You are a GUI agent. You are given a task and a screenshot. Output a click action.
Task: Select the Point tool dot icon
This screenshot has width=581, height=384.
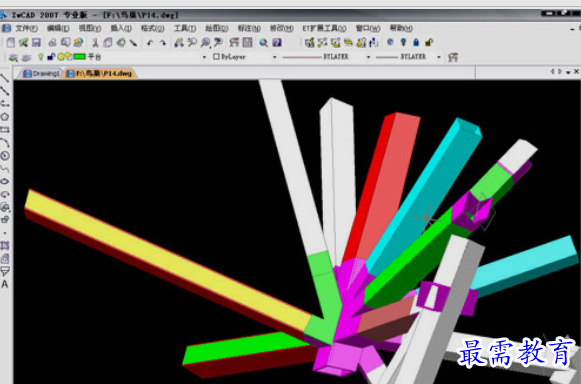(4, 233)
